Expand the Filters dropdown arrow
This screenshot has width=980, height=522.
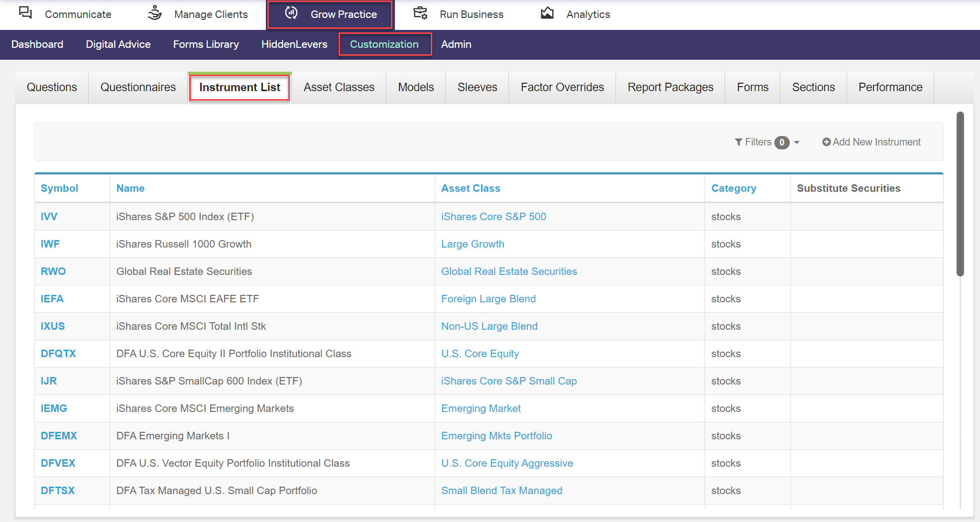click(797, 142)
